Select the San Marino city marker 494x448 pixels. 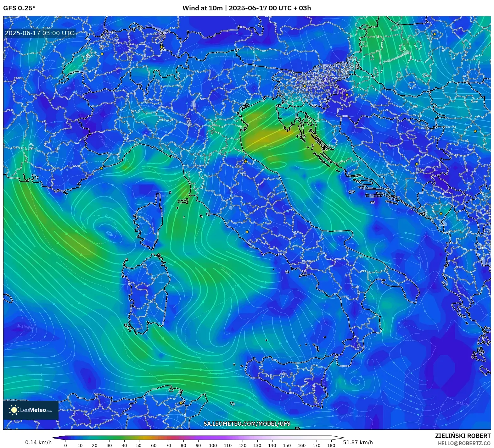[x=245, y=161]
